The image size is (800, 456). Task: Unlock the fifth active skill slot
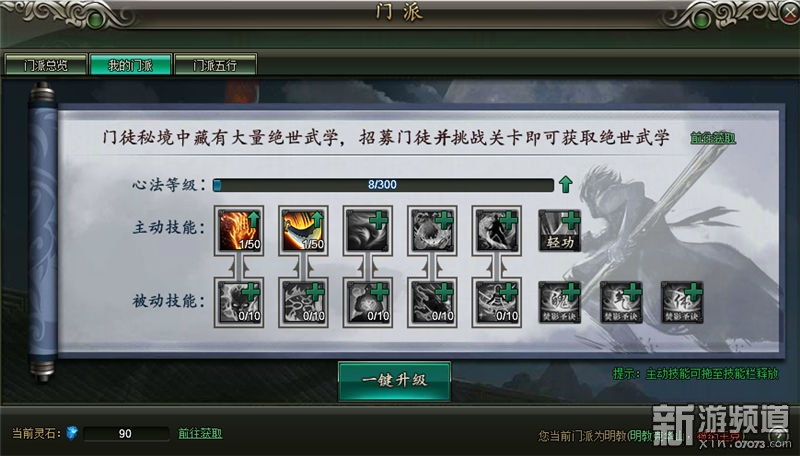click(x=496, y=231)
